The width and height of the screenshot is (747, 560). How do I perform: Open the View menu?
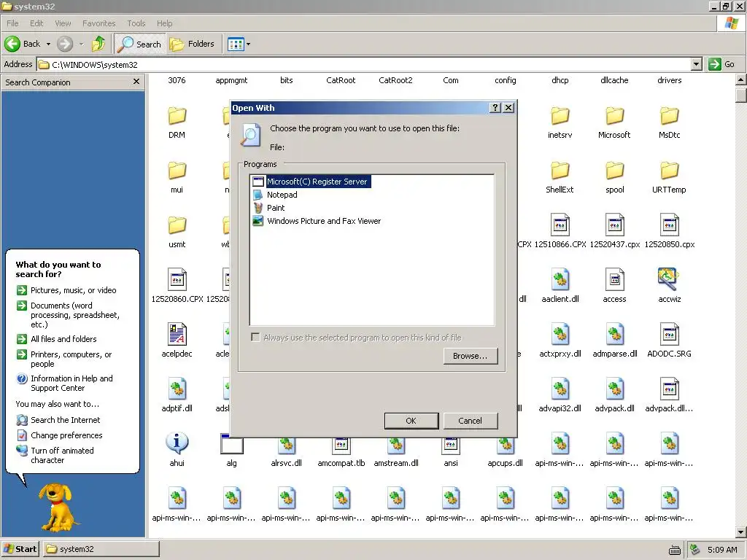(x=63, y=23)
